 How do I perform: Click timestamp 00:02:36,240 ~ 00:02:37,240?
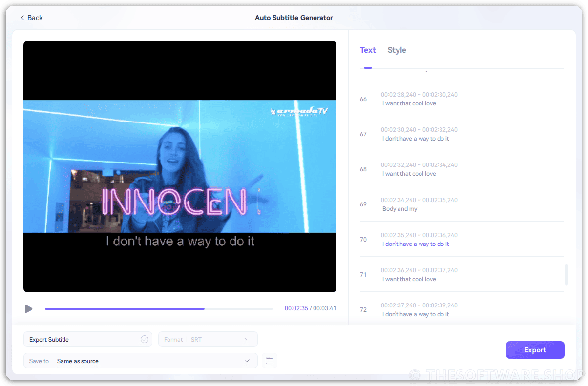[x=419, y=270]
